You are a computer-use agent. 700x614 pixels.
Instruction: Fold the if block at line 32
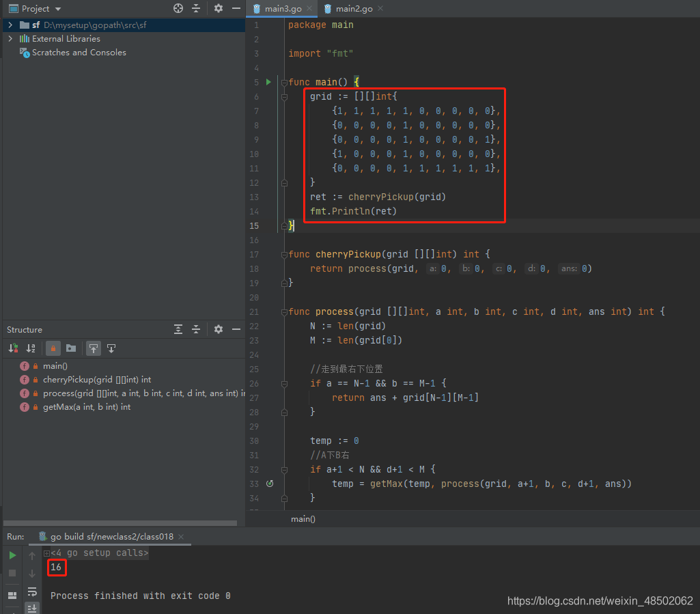[x=284, y=470]
